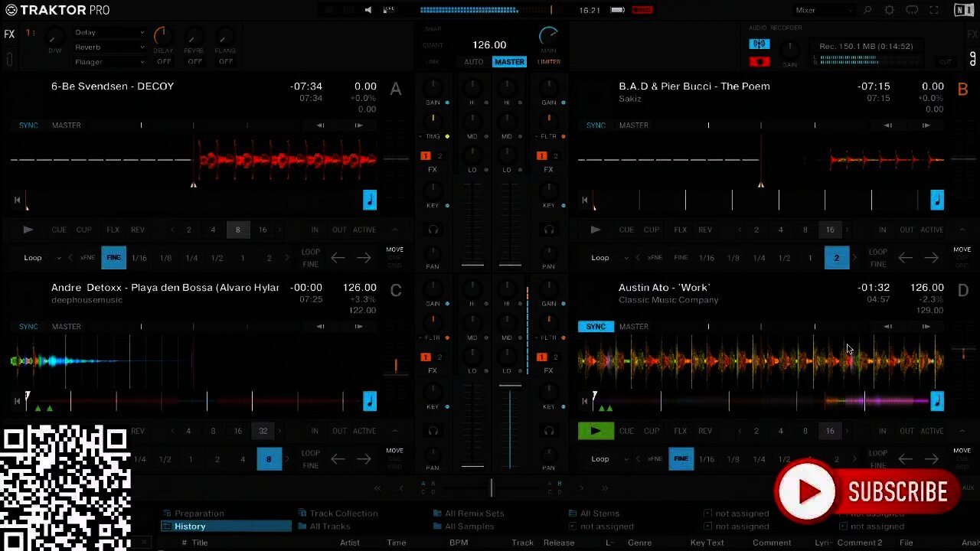Open the Delay effect selector dropdown
Image resolution: width=980 pixels, height=551 pixels.
tap(109, 32)
